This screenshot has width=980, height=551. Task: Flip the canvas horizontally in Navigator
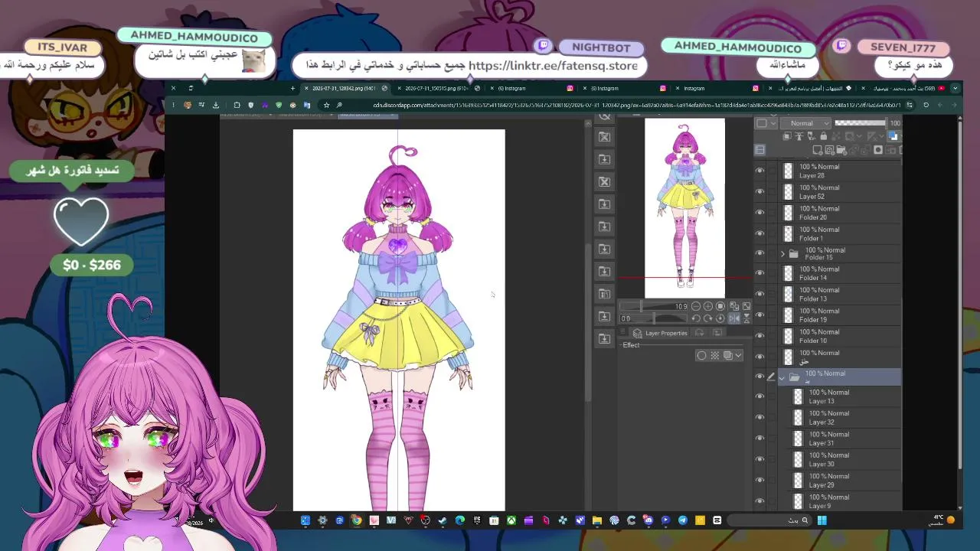(733, 318)
